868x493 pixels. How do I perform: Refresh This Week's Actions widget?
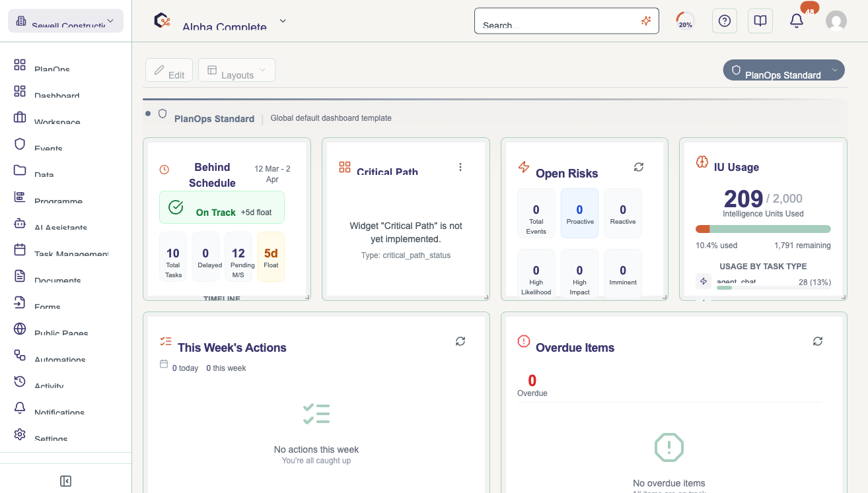(460, 341)
